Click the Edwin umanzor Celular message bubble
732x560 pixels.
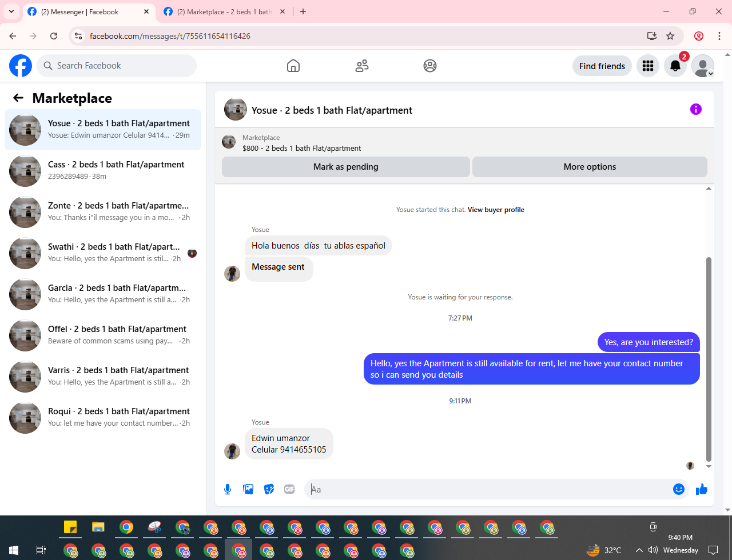289,444
